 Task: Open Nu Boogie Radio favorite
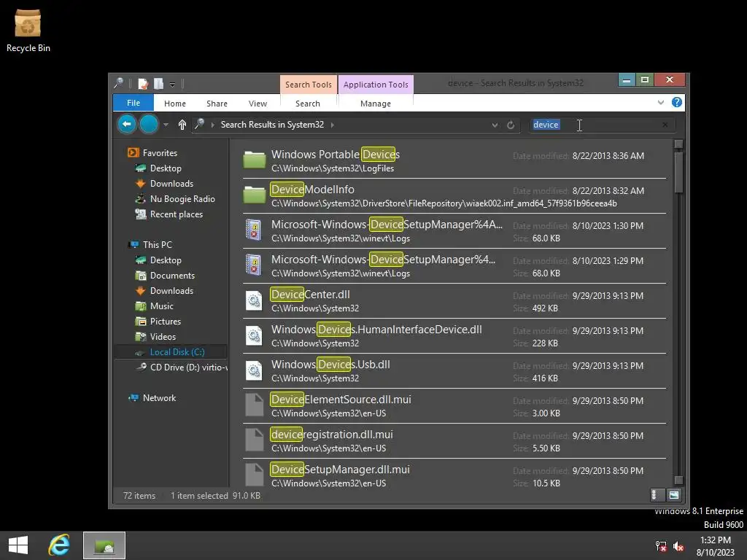[x=182, y=198]
